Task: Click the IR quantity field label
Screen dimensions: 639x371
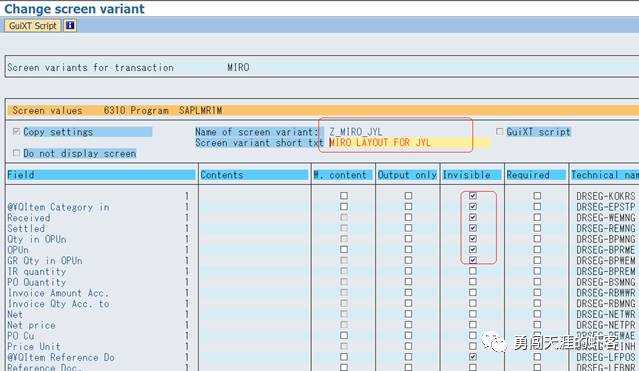Action: 37,271
